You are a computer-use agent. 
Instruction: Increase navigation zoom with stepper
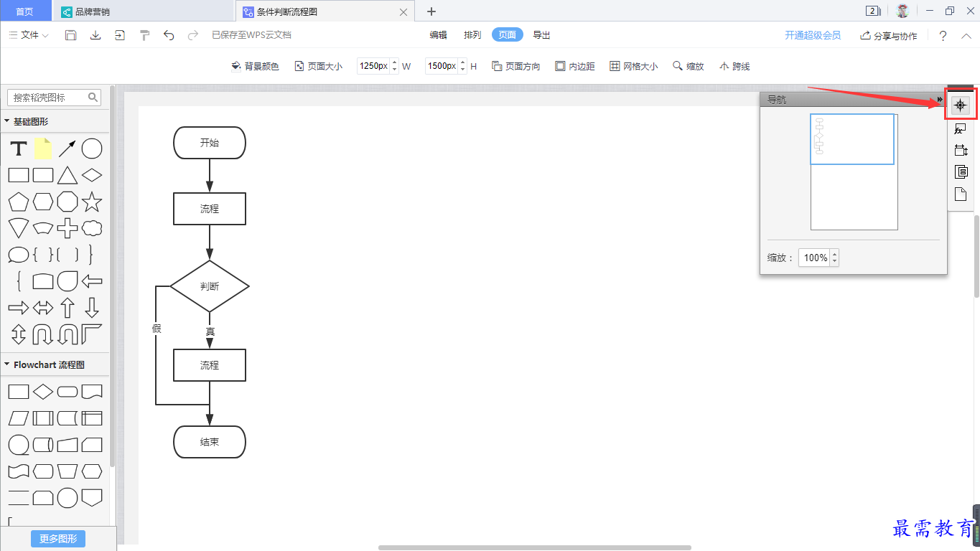point(834,254)
